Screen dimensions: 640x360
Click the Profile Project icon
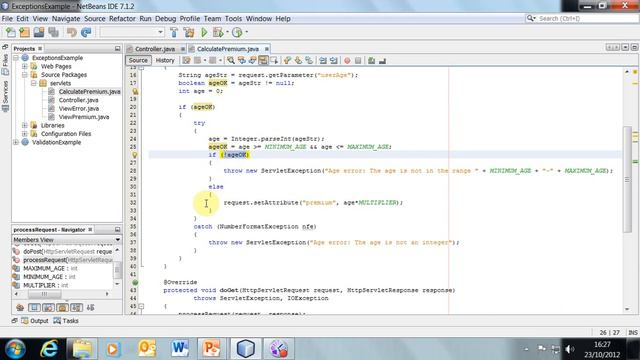(x=237, y=32)
